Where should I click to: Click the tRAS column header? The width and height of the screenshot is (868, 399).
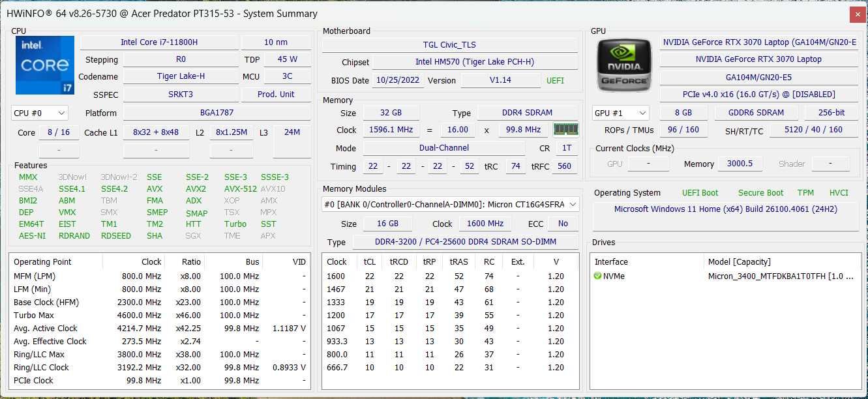(459, 261)
